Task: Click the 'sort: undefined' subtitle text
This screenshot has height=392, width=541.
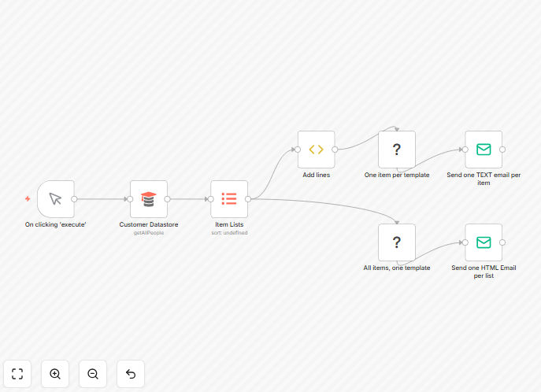Action: click(x=229, y=233)
